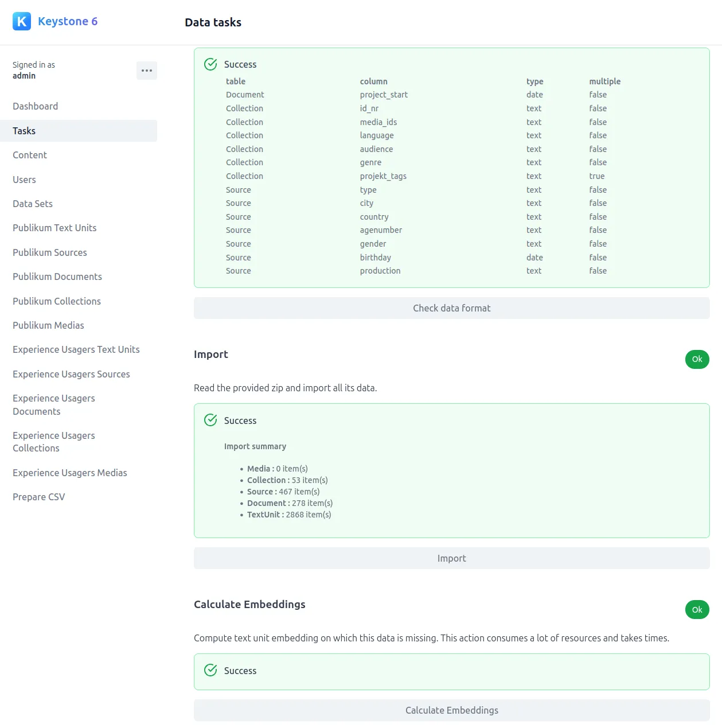
Task: Click the Ok badge beside Calculate Embeddings
Action: tap(697, 609)
